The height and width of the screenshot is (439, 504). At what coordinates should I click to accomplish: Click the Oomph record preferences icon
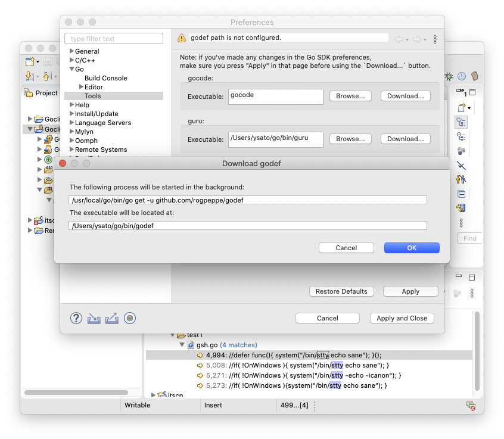point(130,318)
